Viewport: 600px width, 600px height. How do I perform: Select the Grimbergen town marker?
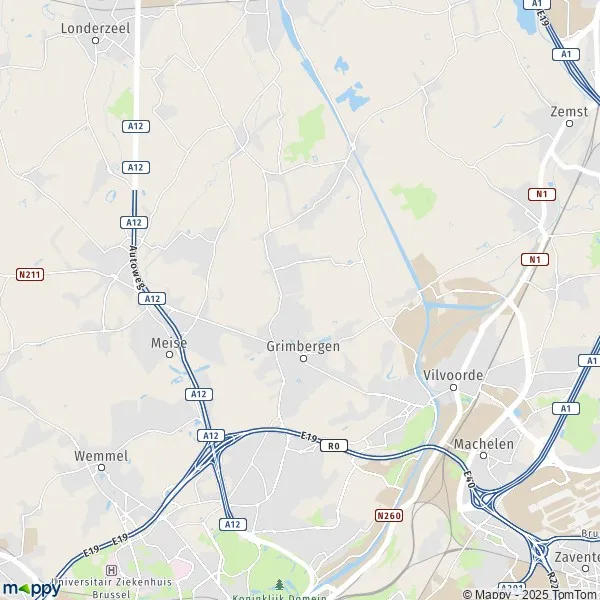tap(303, 359)
